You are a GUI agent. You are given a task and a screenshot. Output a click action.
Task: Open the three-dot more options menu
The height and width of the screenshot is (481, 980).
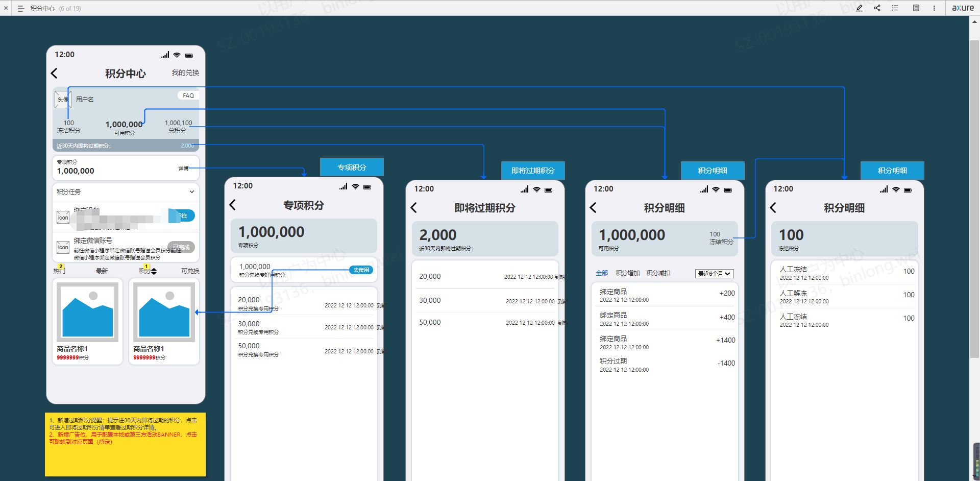click(x=934, y=8)
